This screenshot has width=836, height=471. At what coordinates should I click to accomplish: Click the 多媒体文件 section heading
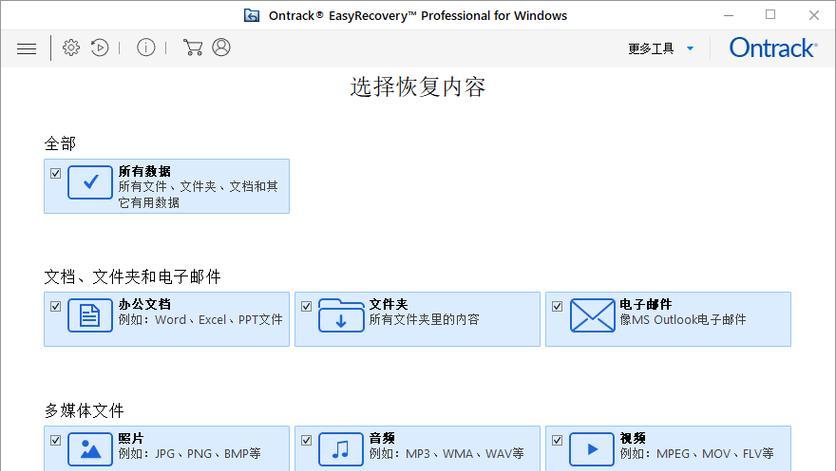[84, 410]
